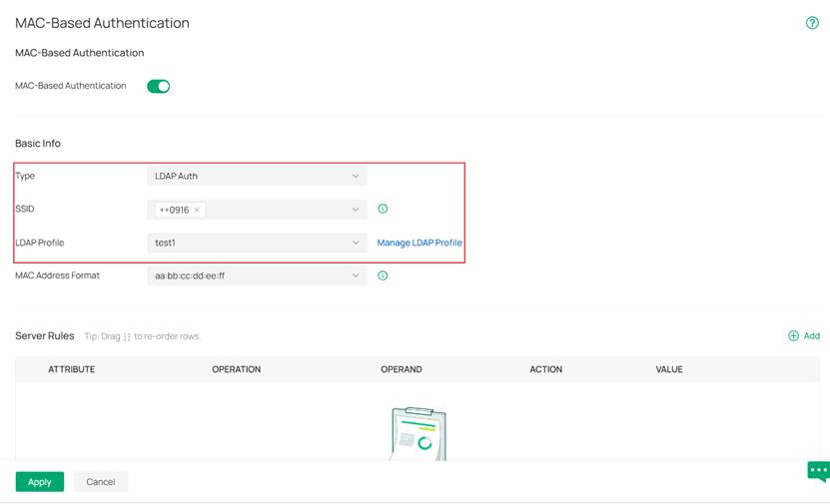Open the green chat bubble icon
Screen dimensions: 830x504
click(x=818, y=471)
